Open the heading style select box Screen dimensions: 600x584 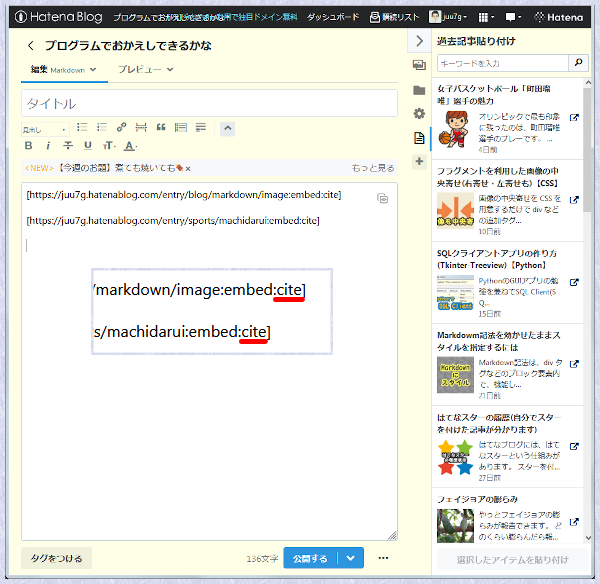(45, 129)
